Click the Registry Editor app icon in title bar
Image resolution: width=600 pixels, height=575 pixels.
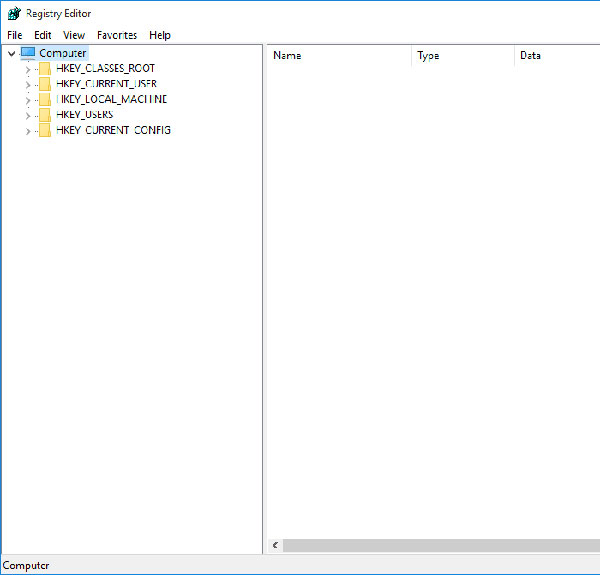point(14,13)
